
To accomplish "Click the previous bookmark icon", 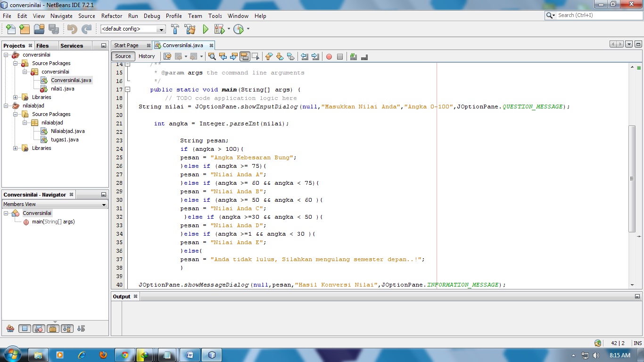I will [269, 57].
